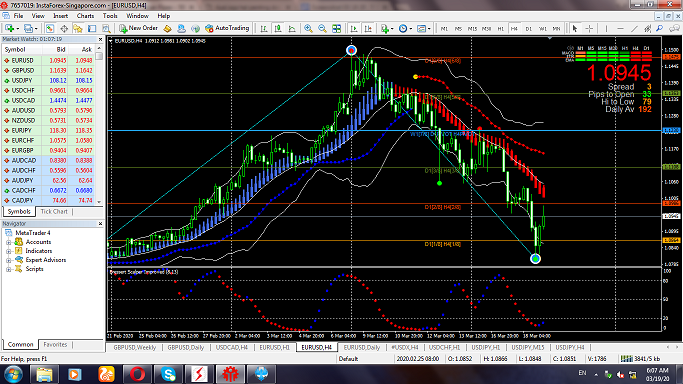Open Skype from the taskbar

168,374
